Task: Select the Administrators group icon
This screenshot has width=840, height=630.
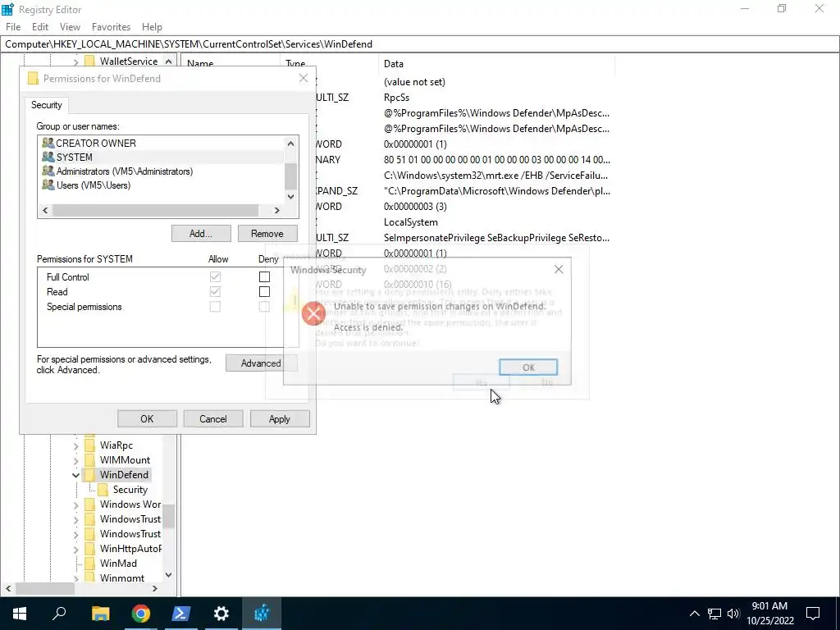Action: [x=48, y=171]
